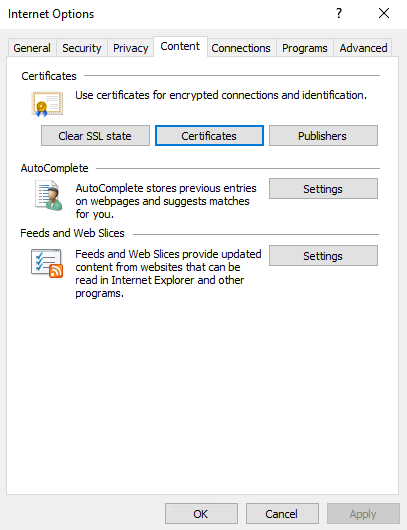Open Feeds and Web Slices Settings
Screen dimensions: 407x530
(x=323, y=256)
